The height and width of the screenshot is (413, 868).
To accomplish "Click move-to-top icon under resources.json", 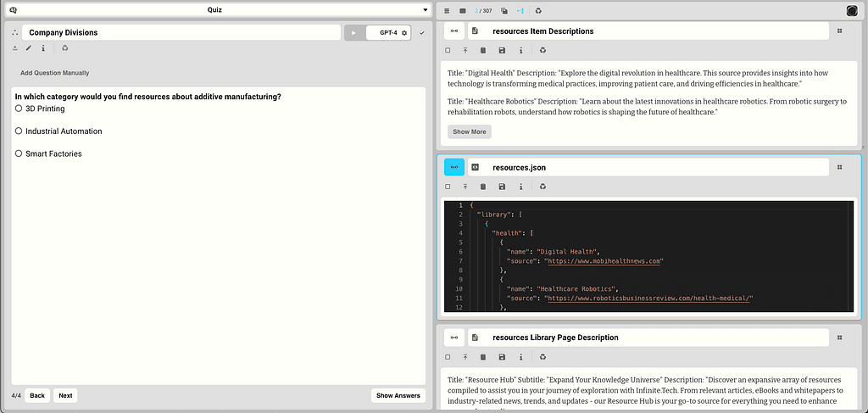I will 465,187.
